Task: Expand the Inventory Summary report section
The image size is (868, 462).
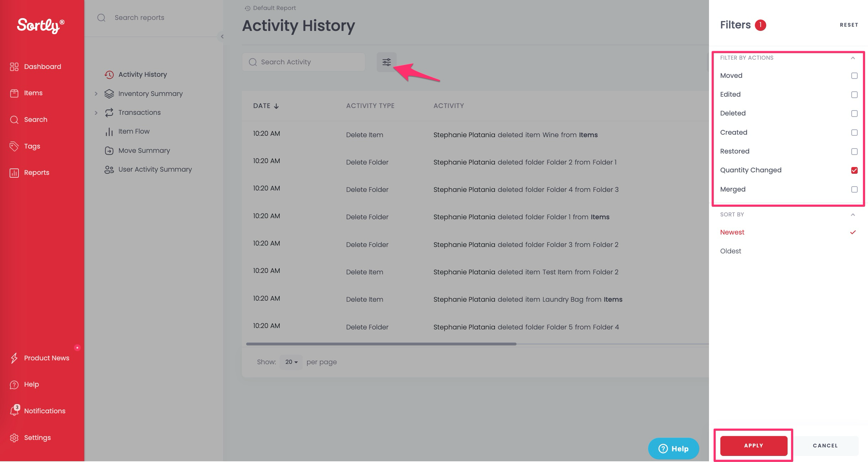Action: 96,93
